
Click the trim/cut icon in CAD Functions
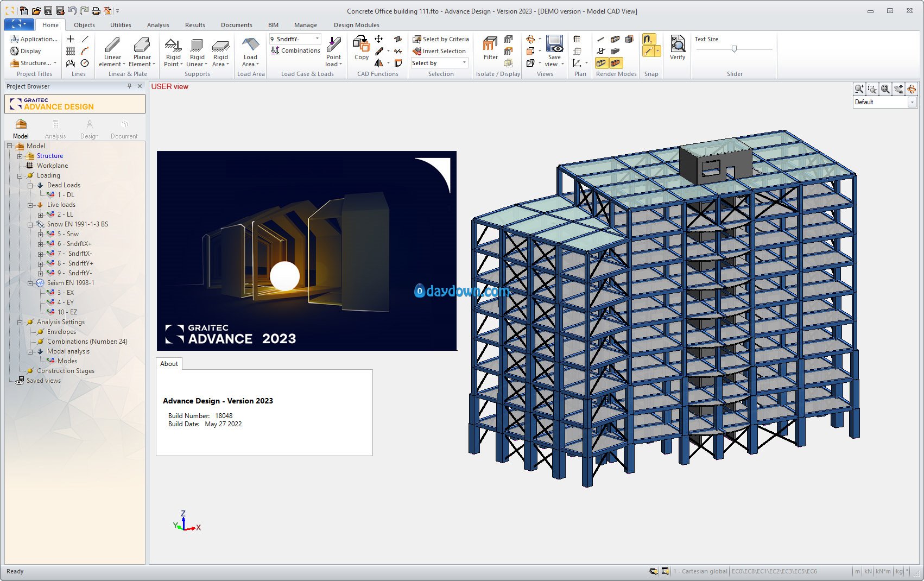[398, 51]
